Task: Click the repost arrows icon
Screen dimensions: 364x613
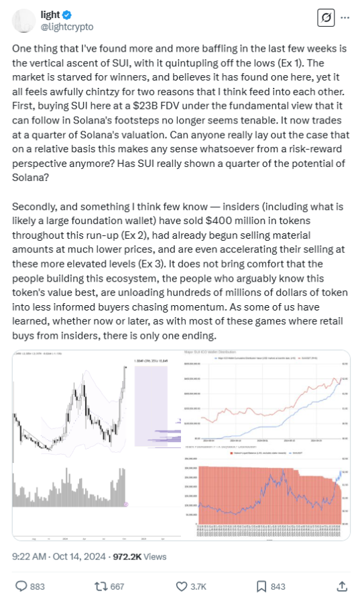Action: point(101,586)
